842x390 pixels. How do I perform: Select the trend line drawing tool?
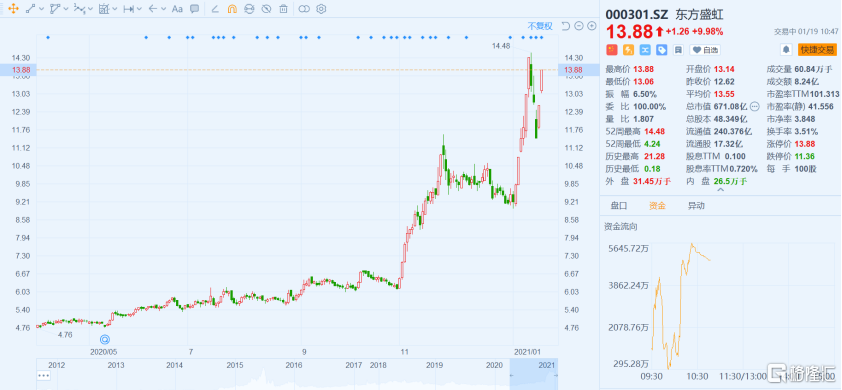pos(30,9)
